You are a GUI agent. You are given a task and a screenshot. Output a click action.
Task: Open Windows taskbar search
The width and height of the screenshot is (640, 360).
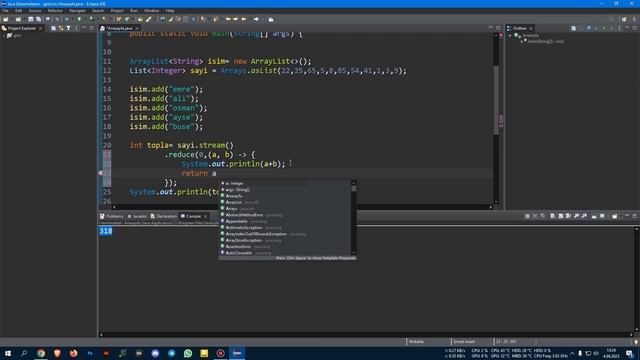coord(24,353)
